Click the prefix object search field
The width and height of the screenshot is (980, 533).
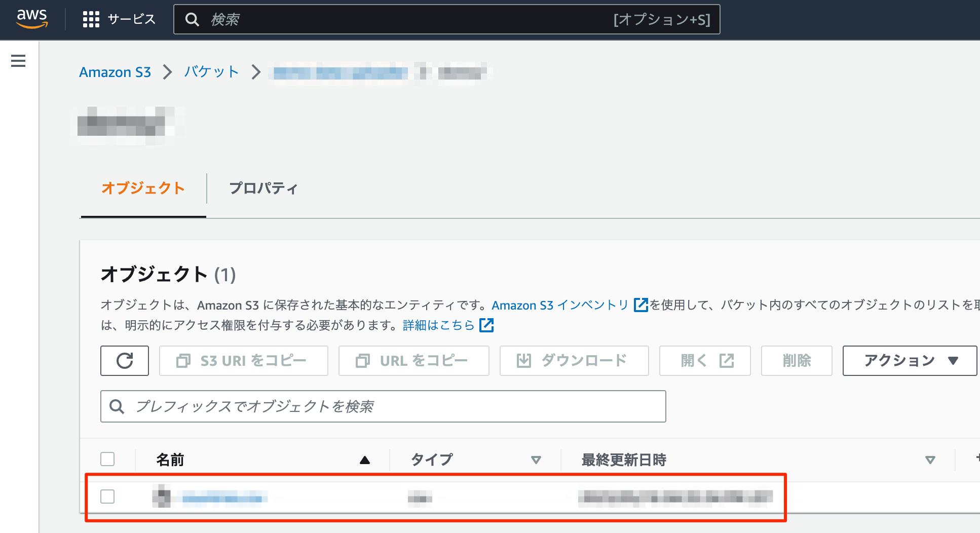383,406
